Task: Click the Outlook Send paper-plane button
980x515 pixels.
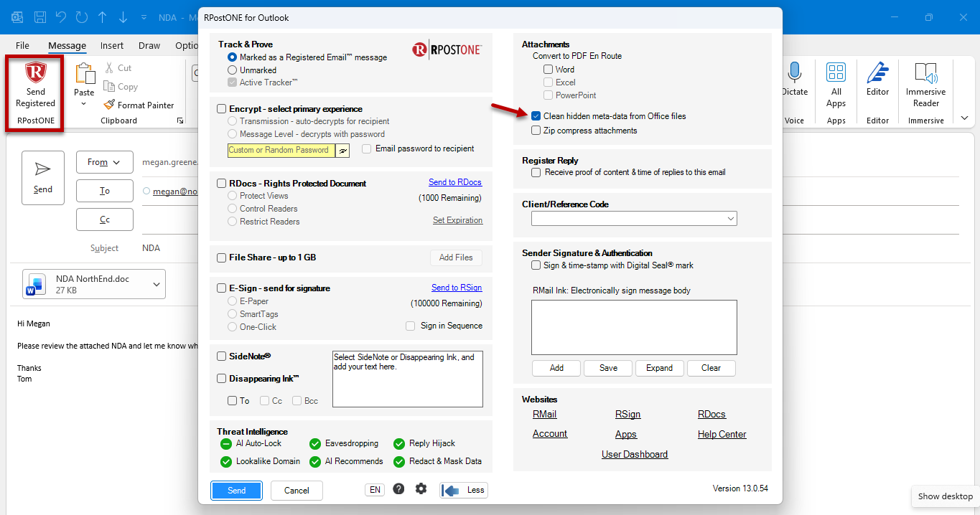Action: 43,177
